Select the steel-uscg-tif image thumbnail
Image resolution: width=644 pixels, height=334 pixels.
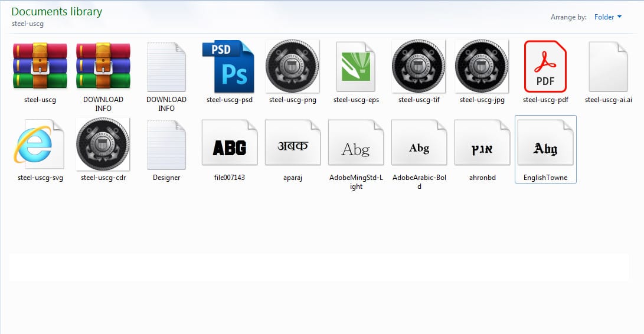click(419, 66)
